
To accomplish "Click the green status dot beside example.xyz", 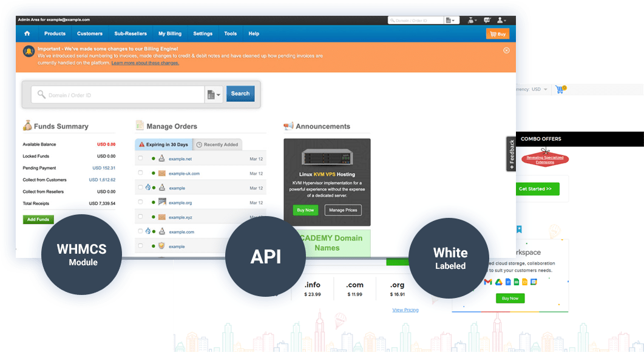I will 154,217.
